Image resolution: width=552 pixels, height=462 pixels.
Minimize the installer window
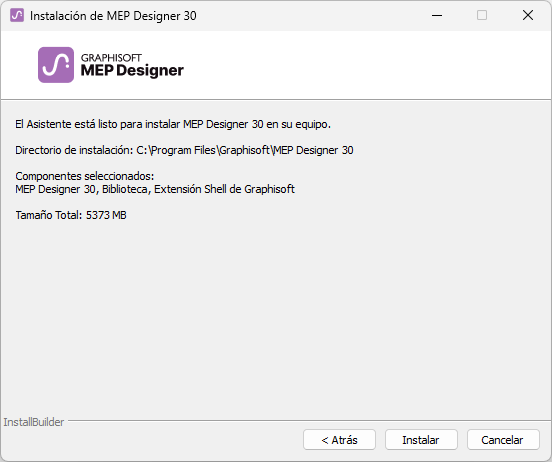pyautogui.click(x=437, y=15)
